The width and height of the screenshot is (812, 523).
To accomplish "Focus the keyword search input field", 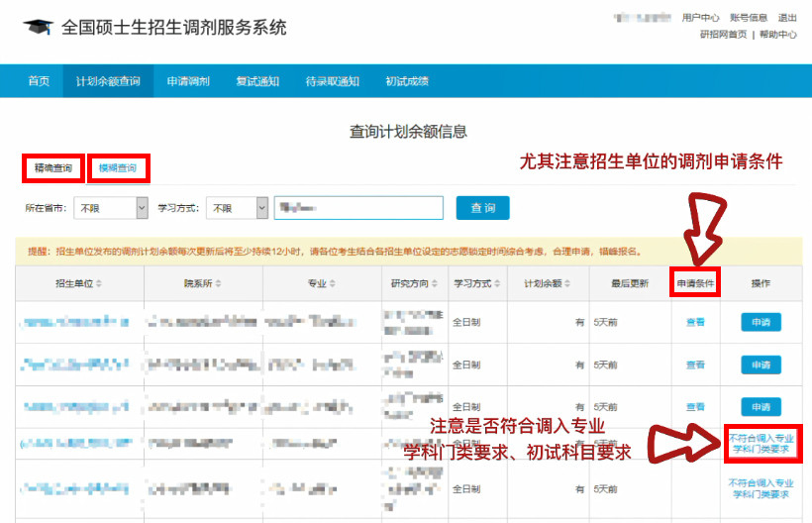I will pos(358,208).
